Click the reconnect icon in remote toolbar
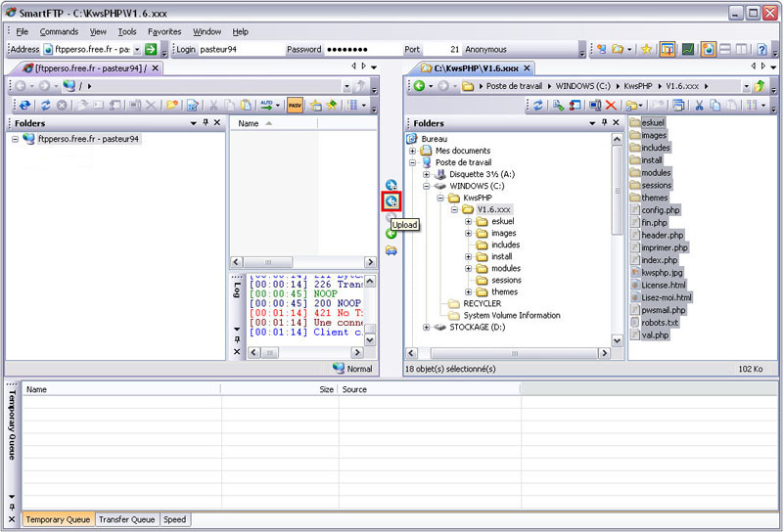This screenshot has width=783, height=532. click(x=24, y=106)
